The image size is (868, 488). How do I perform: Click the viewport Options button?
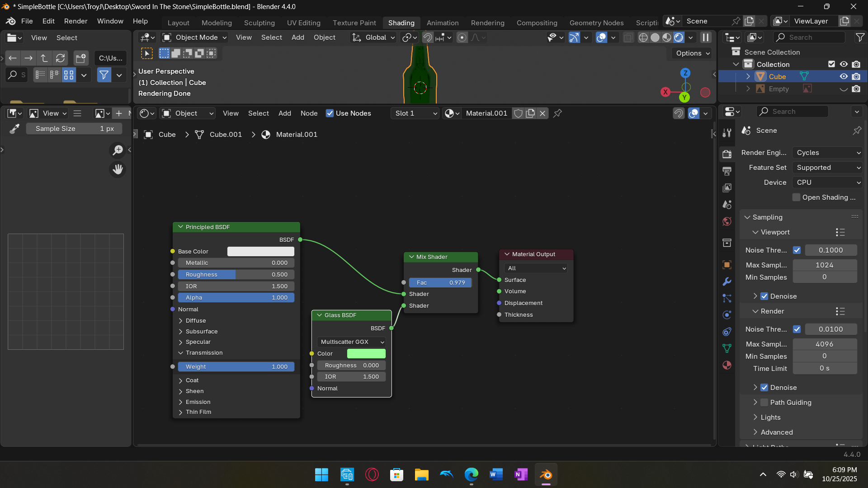pyautogui.click(x=693, y=53)
